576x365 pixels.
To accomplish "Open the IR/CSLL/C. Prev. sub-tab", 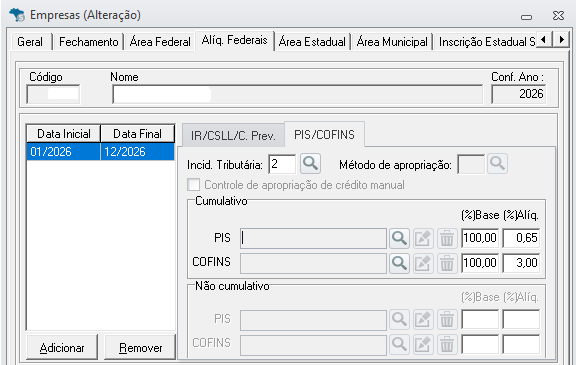I will click(233, 135).
